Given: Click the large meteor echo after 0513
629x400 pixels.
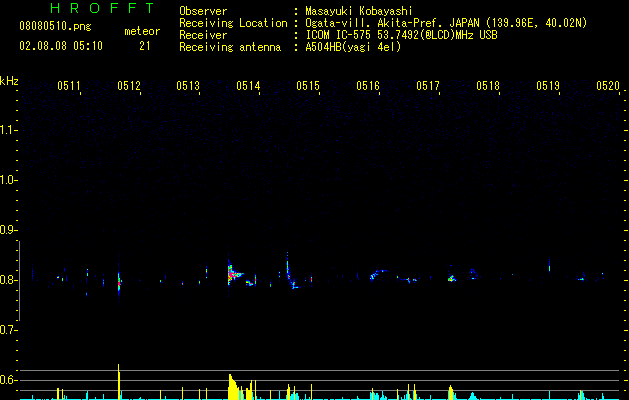Looking at the screenshot, I should point(234,274).
